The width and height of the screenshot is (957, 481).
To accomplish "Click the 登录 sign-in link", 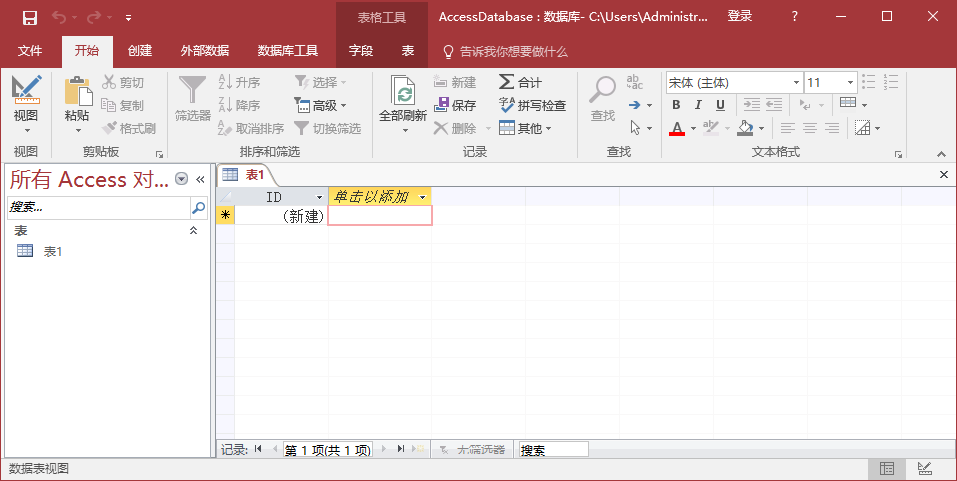I will (740, 17).
